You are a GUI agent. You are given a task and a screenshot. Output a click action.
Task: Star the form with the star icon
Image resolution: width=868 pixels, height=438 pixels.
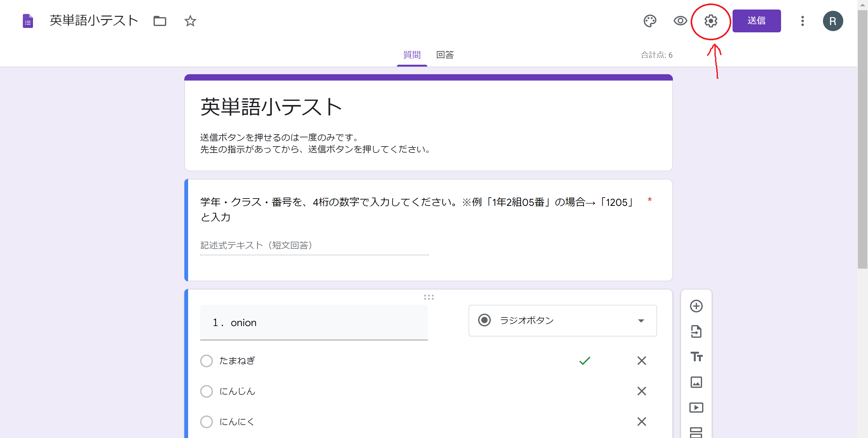click(190, 21)
